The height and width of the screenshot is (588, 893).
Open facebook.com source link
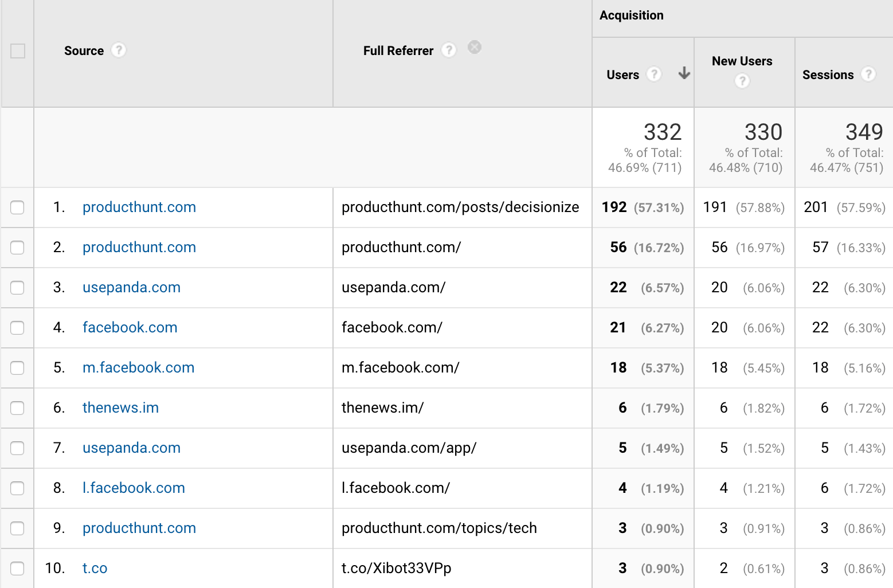tap(130, 328)
